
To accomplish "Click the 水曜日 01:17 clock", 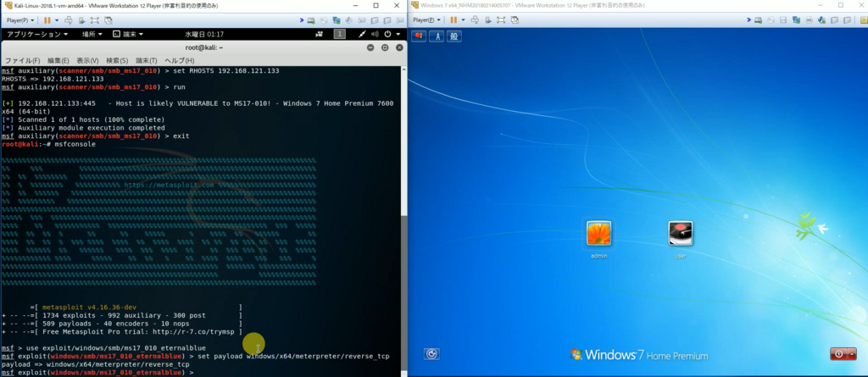I will coord(204,35).
